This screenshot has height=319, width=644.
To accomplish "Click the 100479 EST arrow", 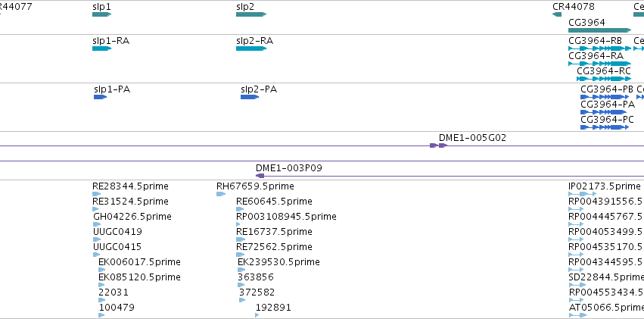I will 101,316.
